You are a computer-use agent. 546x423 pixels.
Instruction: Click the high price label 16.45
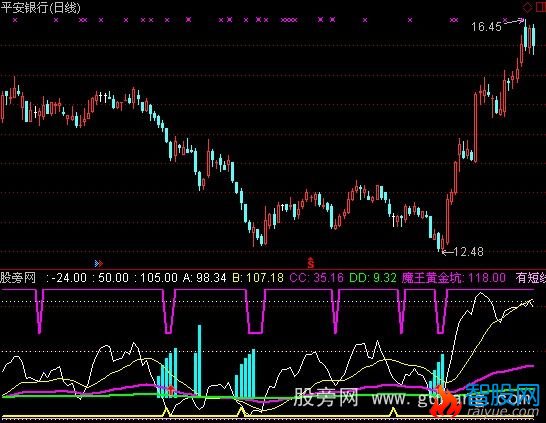click(486, 26)
